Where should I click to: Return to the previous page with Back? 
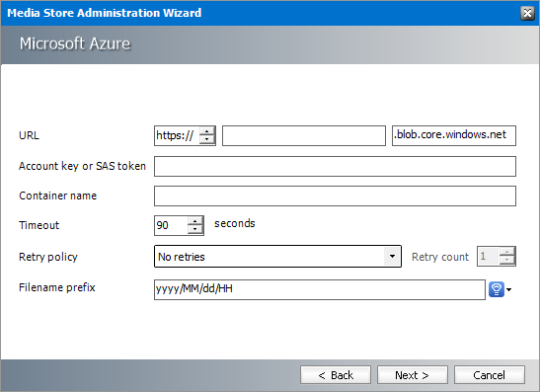coord(336,375)
